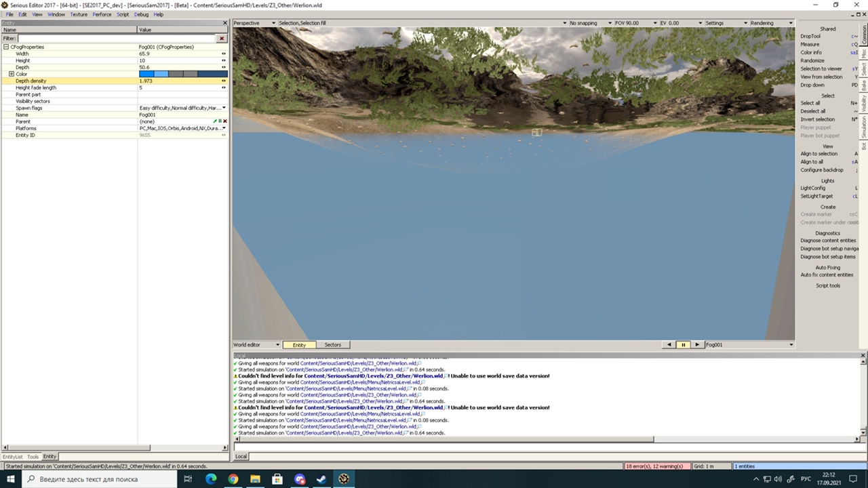Image resolution: width=868 pixels, height=488 pixels.
Task: Switch to Serious Editor taskbar icon
Action: point(344,479)
